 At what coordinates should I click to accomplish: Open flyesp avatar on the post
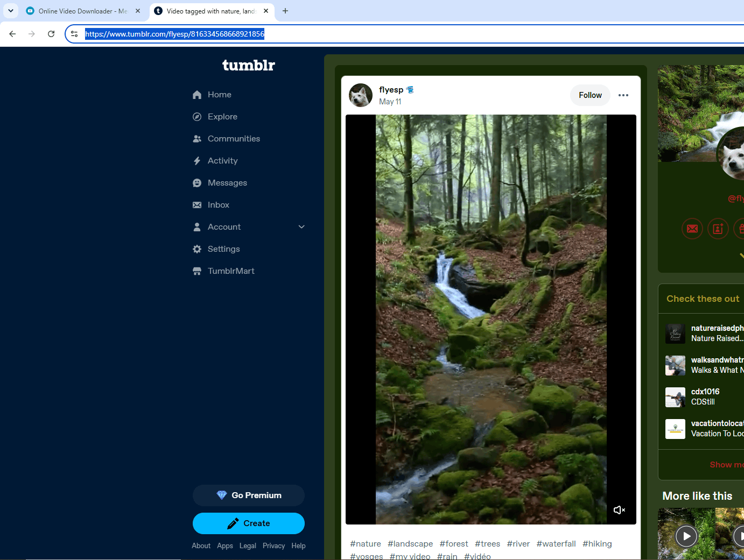[361, 95]
